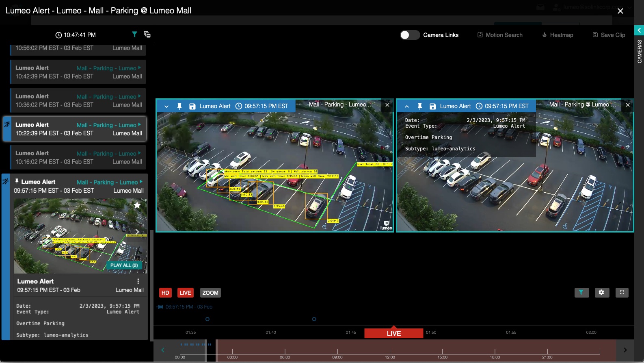Click the 01:40 tick on the zoomed timeline
This screenshot has height=363, width=644.
coord(271,333)
